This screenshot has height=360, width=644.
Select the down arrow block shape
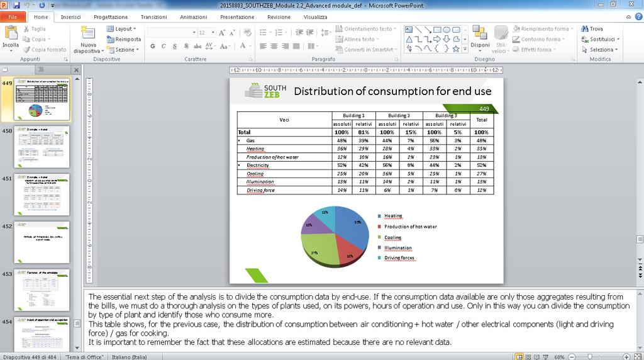(447, 40)
